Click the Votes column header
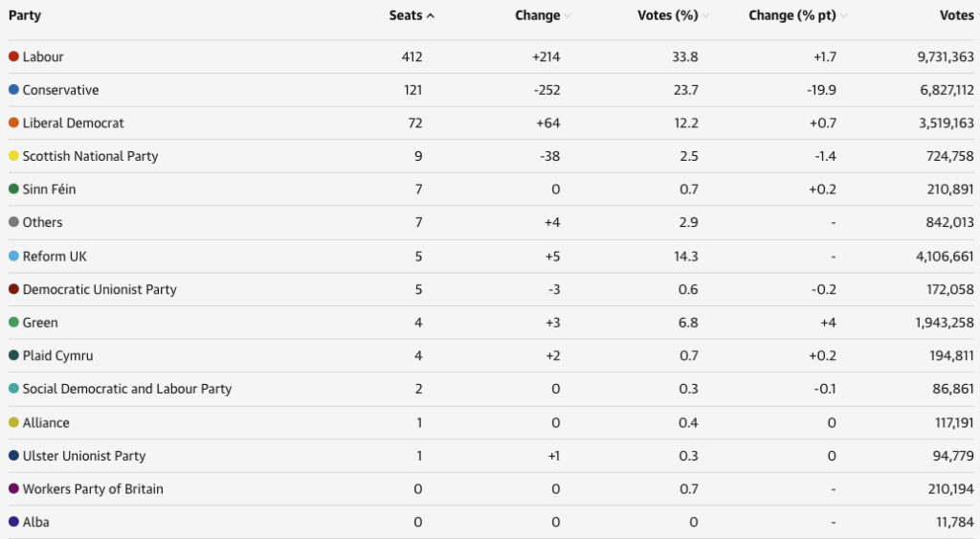The image size is (980, 539). click(956, 15)
